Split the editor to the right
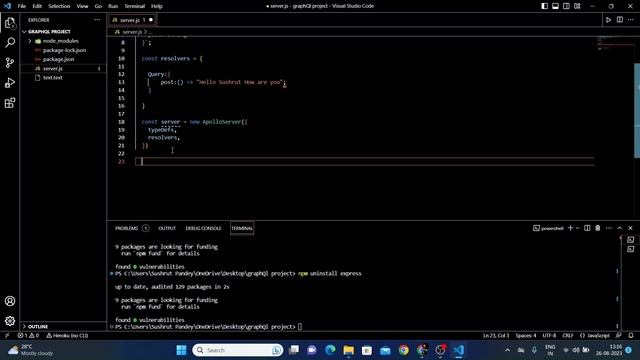640x360 pixels. 620,20
